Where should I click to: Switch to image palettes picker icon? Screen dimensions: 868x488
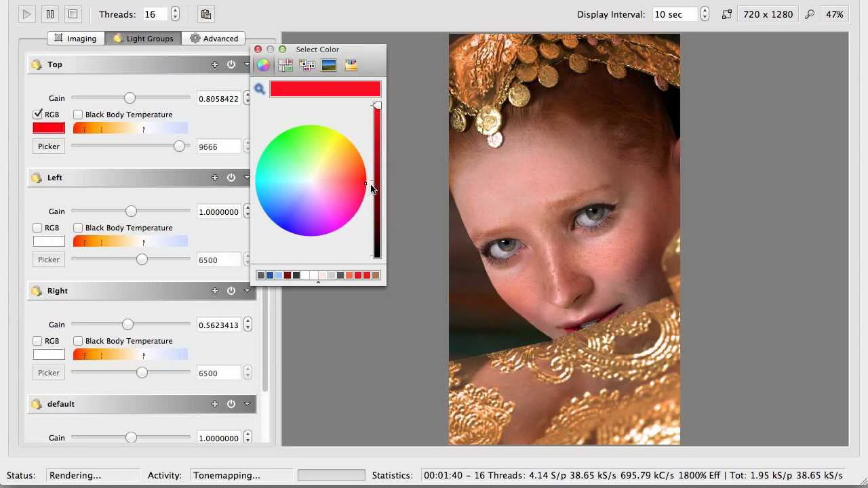[329, 65]
